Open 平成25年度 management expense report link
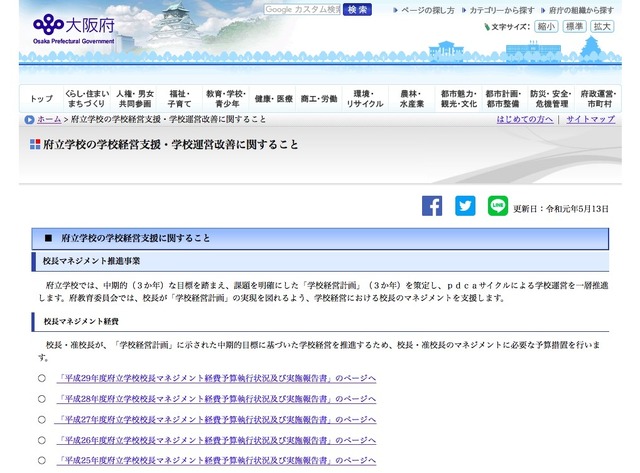Screen dimensions: 640x473 point(216,461)
